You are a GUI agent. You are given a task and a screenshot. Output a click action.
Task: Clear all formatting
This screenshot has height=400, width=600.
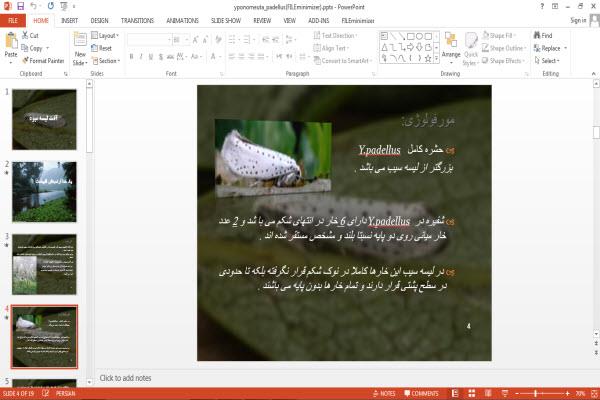point(218,39)
